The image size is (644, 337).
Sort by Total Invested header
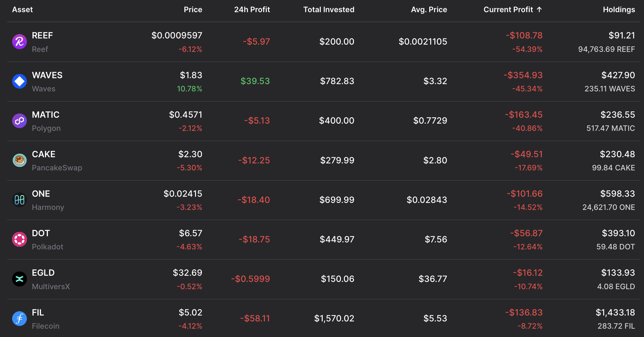point(328,10)
